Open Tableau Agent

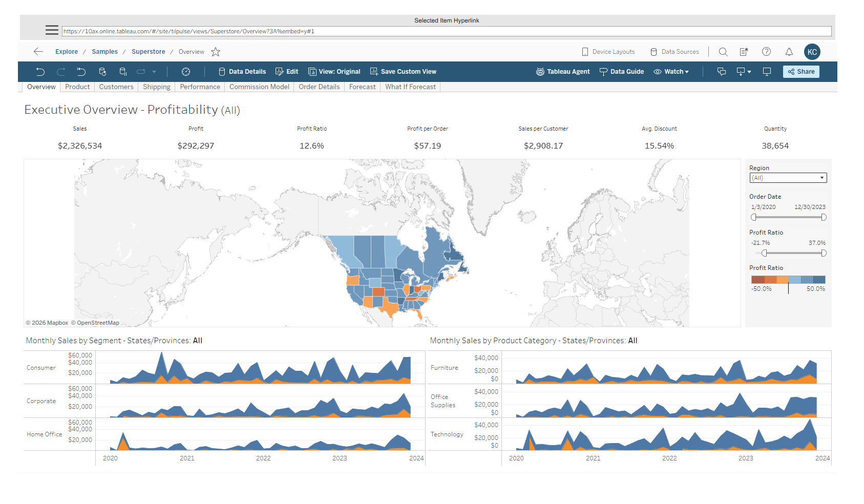click(x=563, y=72)
